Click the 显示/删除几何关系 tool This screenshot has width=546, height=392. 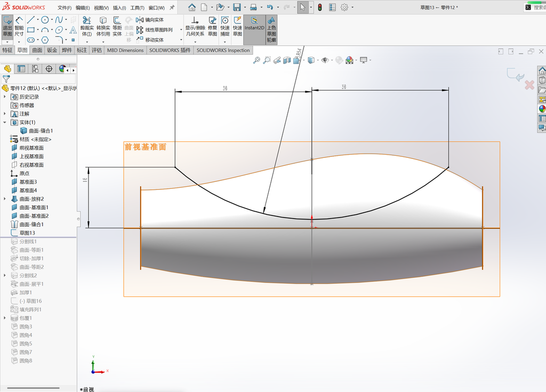(x=195, y=27)
